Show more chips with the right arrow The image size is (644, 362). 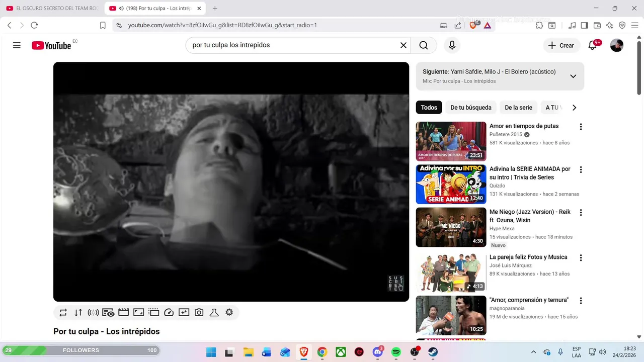click(x=574, y=108)
